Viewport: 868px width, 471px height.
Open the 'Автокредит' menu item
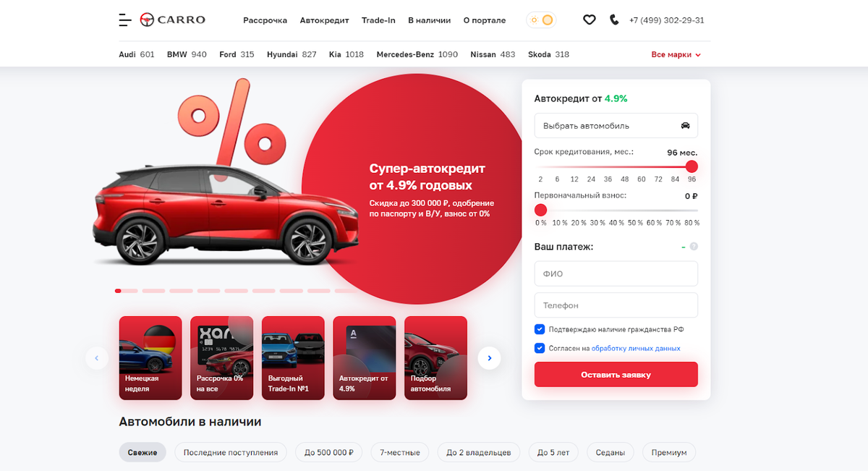click(324, 20)
